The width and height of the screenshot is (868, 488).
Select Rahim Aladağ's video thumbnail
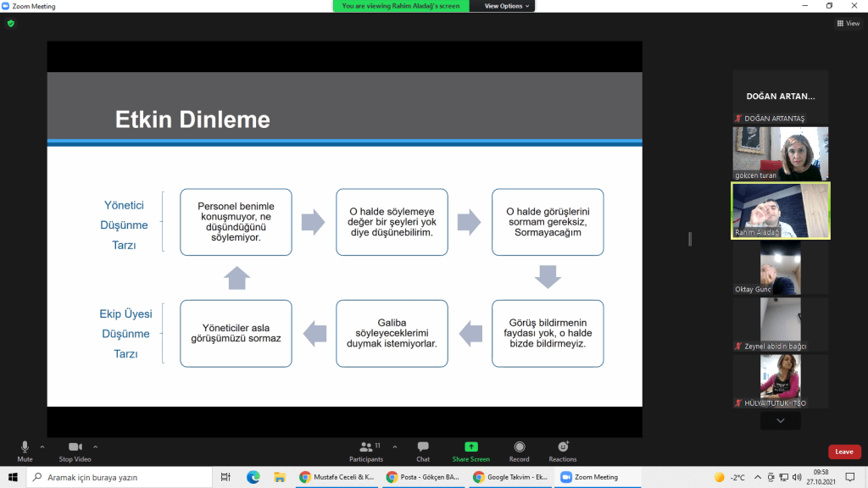tap(780, 211)
